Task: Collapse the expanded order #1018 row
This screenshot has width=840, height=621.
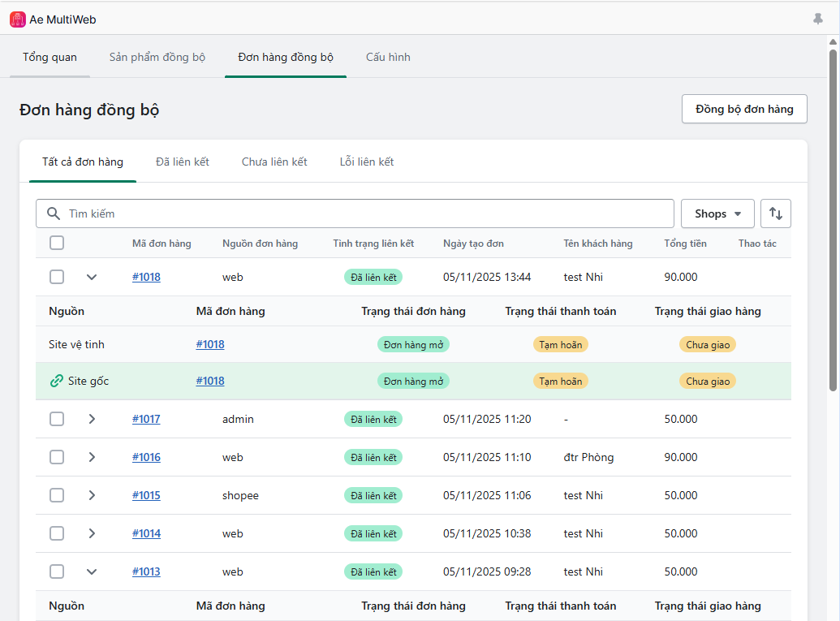Action: (x=92, y=277)
